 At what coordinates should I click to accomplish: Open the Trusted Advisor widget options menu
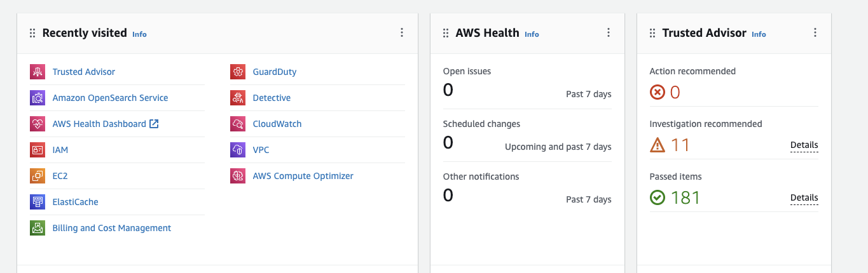click(815, 33)
